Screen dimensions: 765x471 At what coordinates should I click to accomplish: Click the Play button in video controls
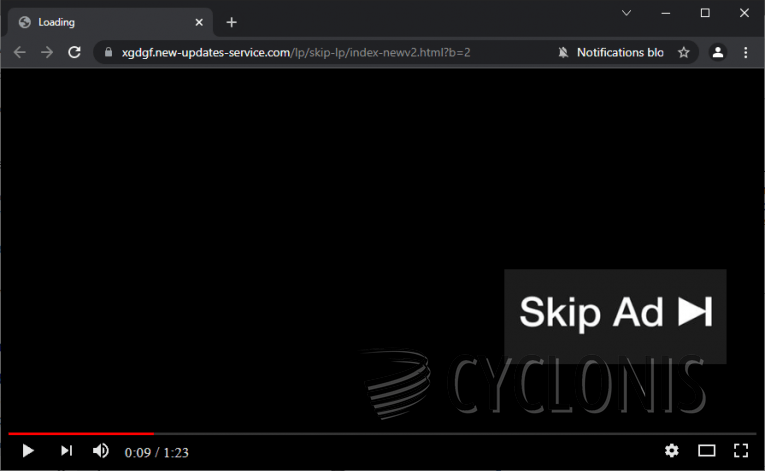pos(28,451)
